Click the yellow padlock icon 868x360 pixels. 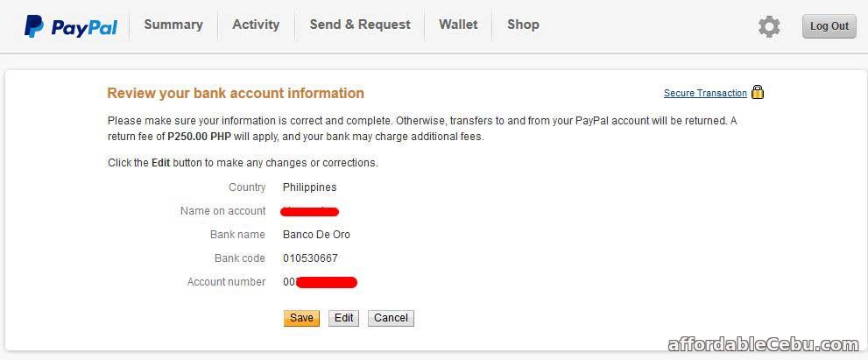click(758, 92)
